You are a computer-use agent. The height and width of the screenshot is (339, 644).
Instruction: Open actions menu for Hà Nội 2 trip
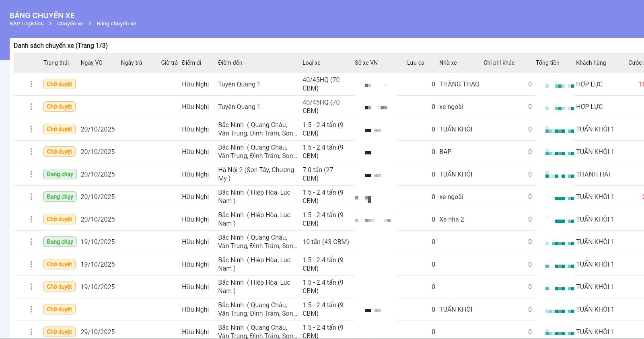tap(31, 174)
